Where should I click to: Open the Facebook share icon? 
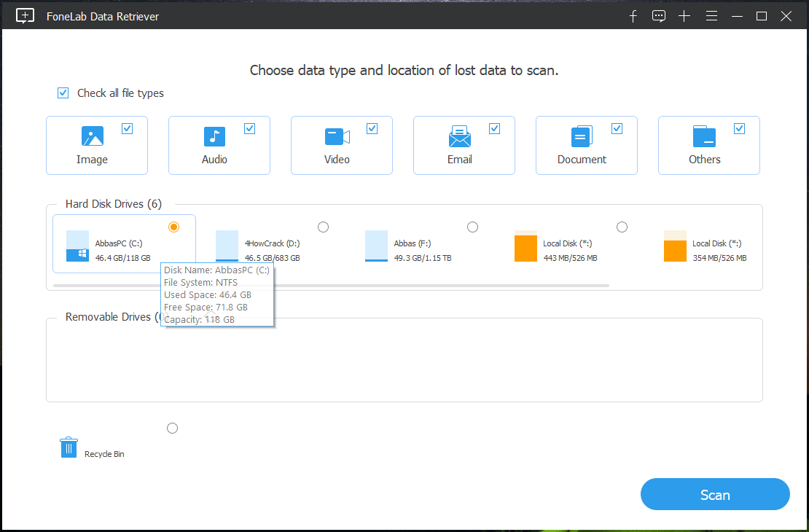pos(633,17)
